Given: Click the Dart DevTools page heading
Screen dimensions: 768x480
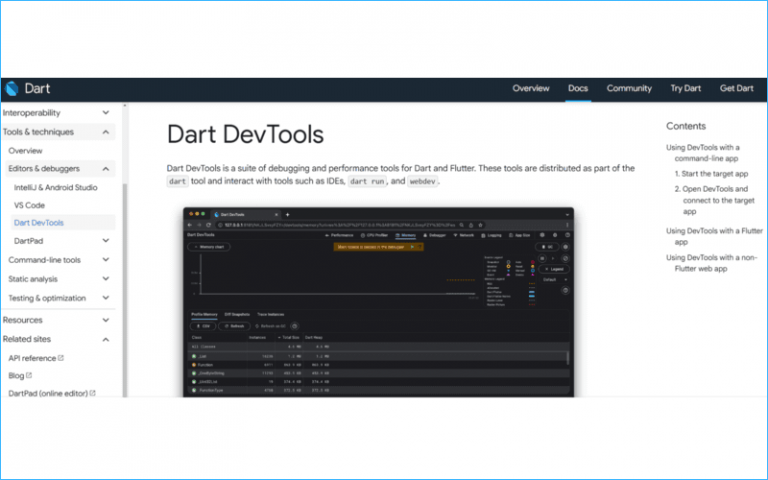Looking at the screenshot, I should tap(245, 134).
